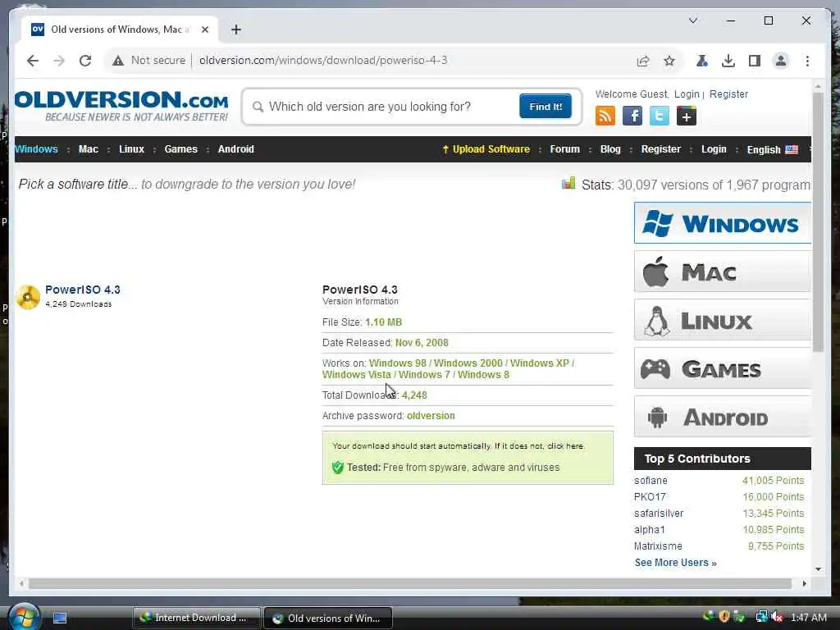The width and height of the screenshot is (840, 630).
Task: Click the Facebook icon in header
Action: click(632, 116)
